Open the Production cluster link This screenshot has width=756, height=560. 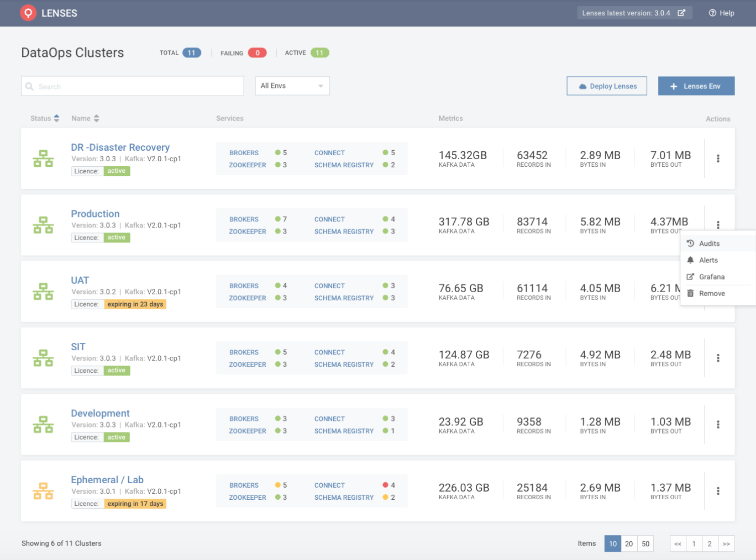click(x=95, y=214)
